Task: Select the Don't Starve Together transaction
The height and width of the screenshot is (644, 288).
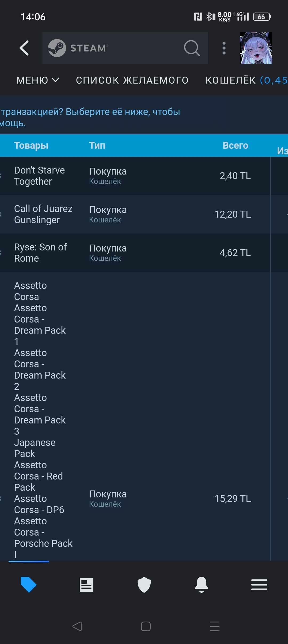Action: point(39,176)
